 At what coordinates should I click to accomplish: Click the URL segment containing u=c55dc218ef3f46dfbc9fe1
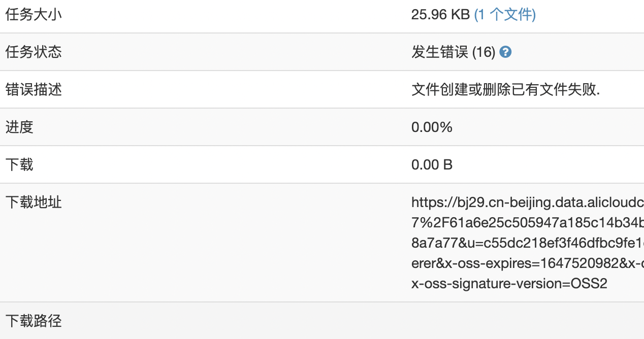[508, 243]
